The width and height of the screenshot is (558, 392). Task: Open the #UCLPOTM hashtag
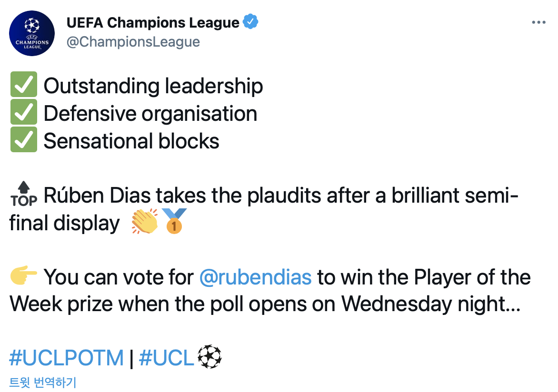click(x=66, y=358)
